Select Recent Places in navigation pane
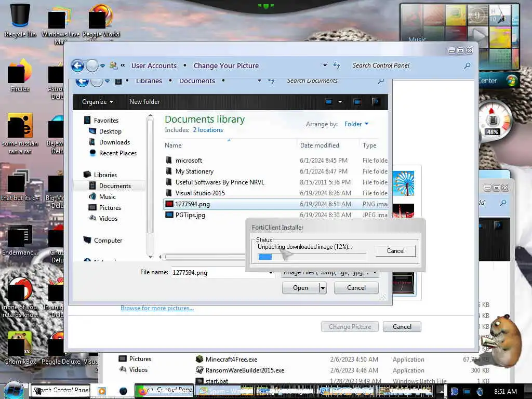 tap(118, 153)
